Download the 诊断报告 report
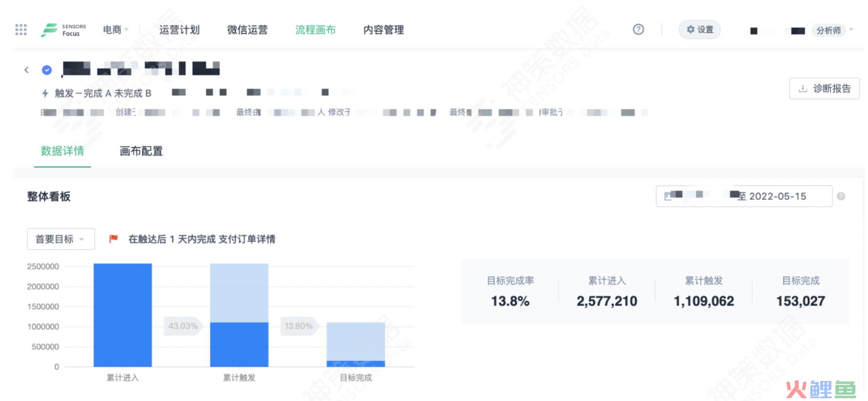 point(825,88)
